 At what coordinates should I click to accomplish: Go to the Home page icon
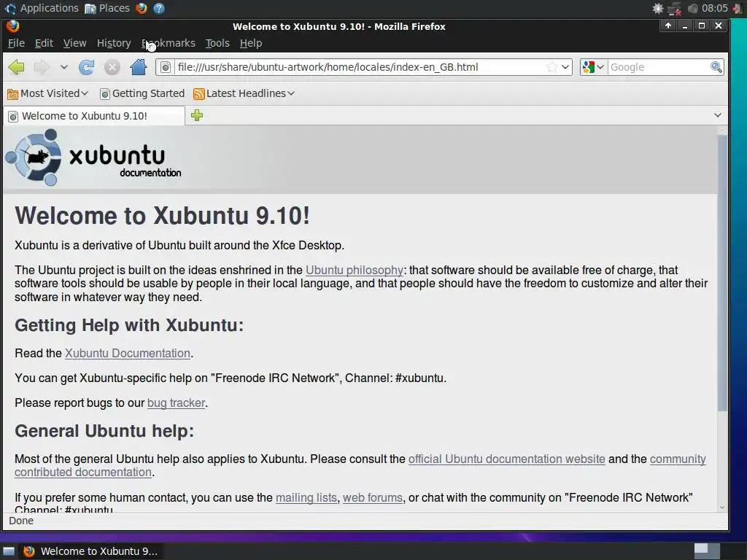point(139,67)
